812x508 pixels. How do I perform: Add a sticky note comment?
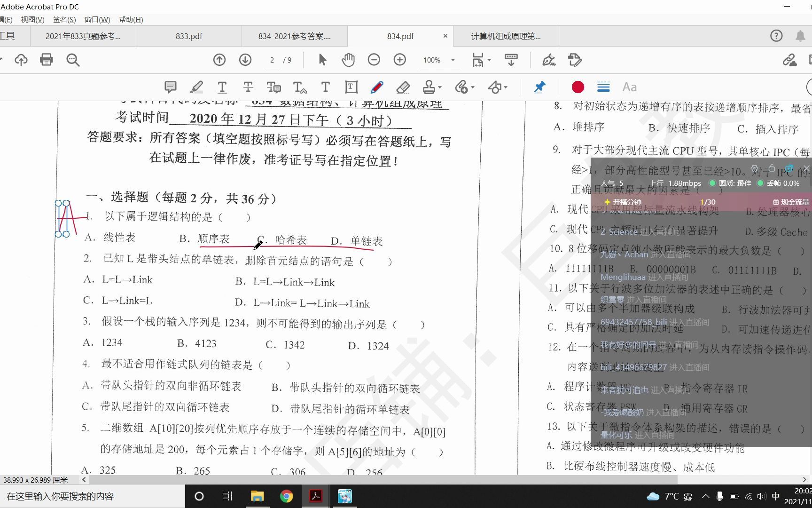171,87
